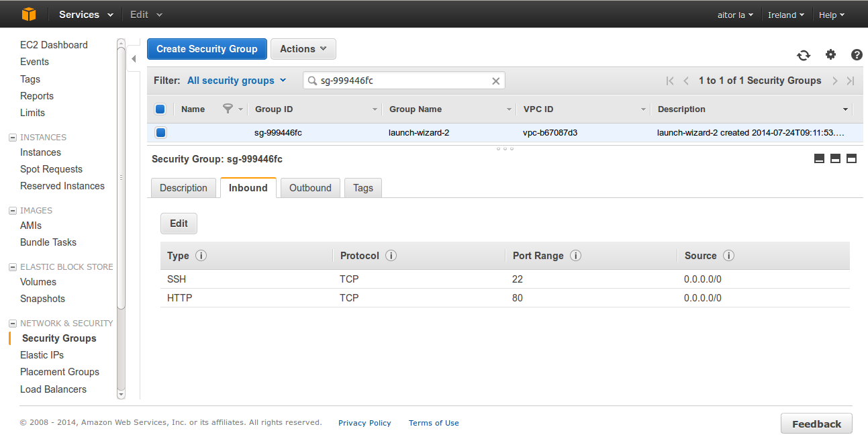This screenshot has width=868, height=435.
Task: Refresh the security groups list
Action: tap(803, 55)
